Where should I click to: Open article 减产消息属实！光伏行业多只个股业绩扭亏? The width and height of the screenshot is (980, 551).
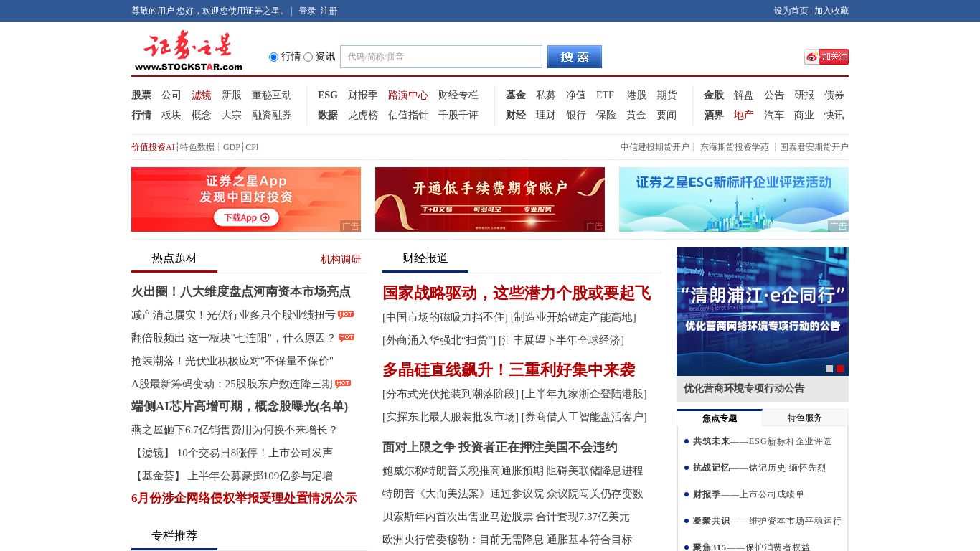point(233,314)
